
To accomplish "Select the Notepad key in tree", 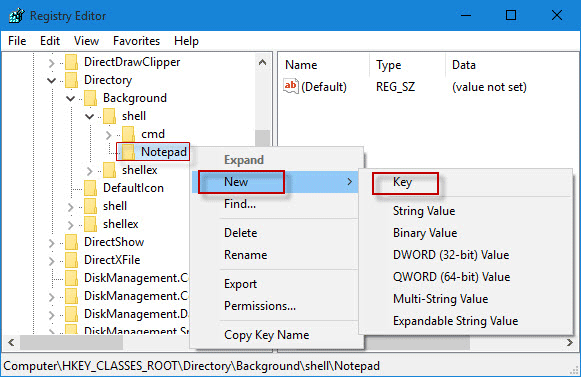I will [164, 152].
